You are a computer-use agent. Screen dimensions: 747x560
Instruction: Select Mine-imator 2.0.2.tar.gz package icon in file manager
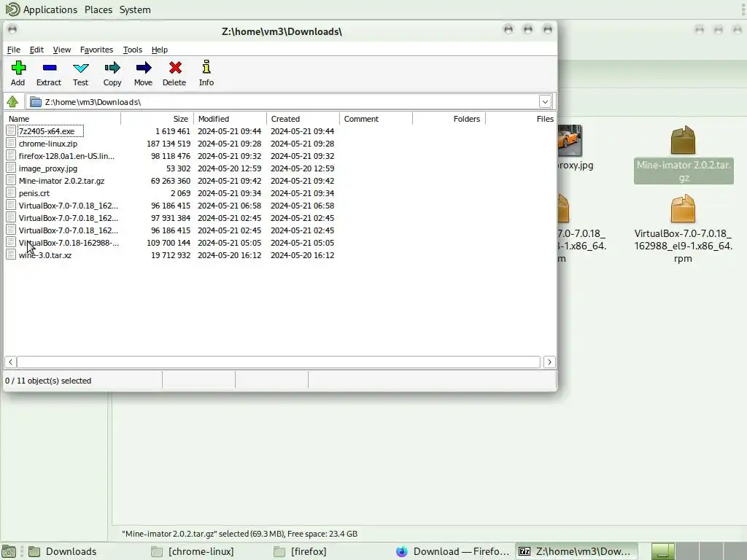[683, 140]
